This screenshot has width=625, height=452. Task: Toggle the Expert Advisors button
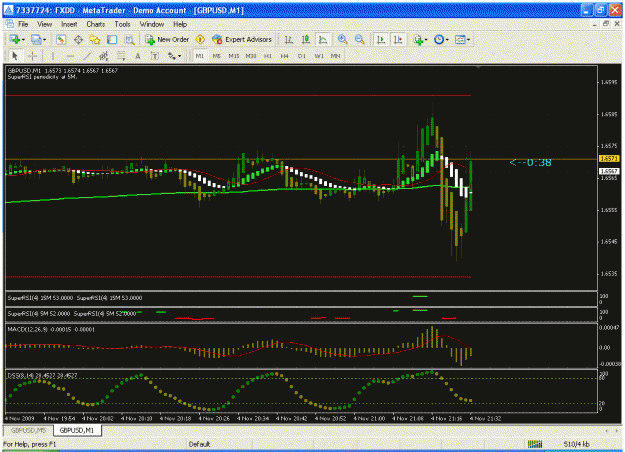242,39
